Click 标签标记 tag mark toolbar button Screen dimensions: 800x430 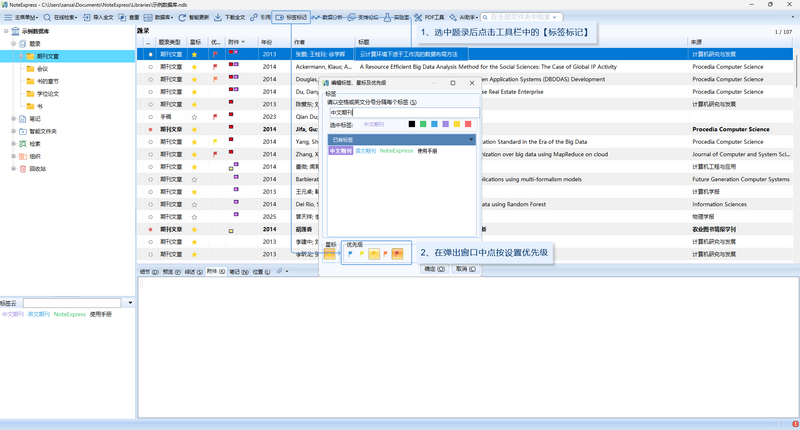click(x=291, y=17)
